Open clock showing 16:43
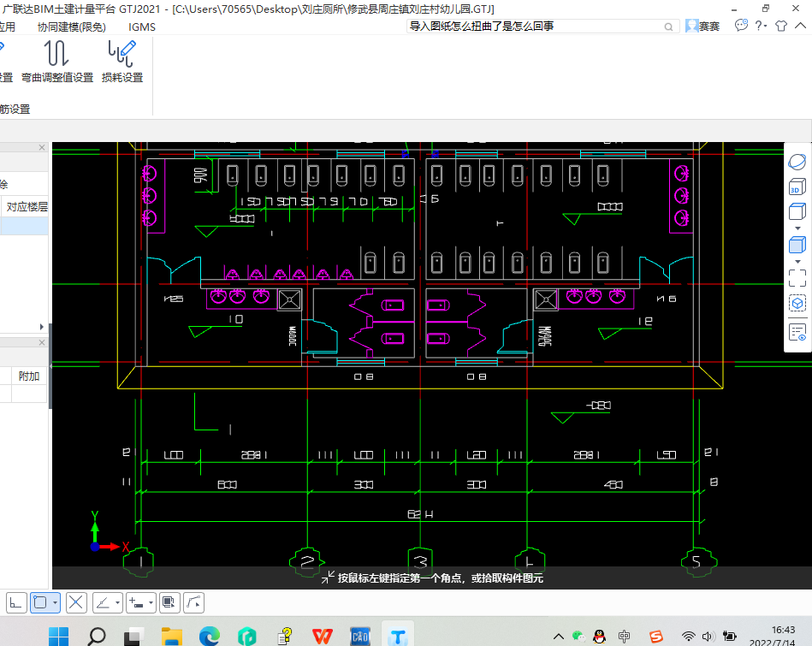 [783, 630]
